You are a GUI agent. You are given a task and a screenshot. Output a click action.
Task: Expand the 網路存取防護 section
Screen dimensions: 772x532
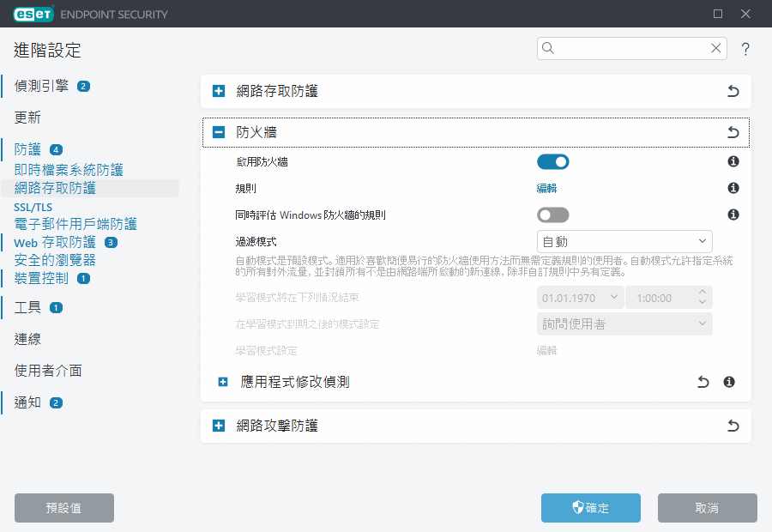point(219,91)
